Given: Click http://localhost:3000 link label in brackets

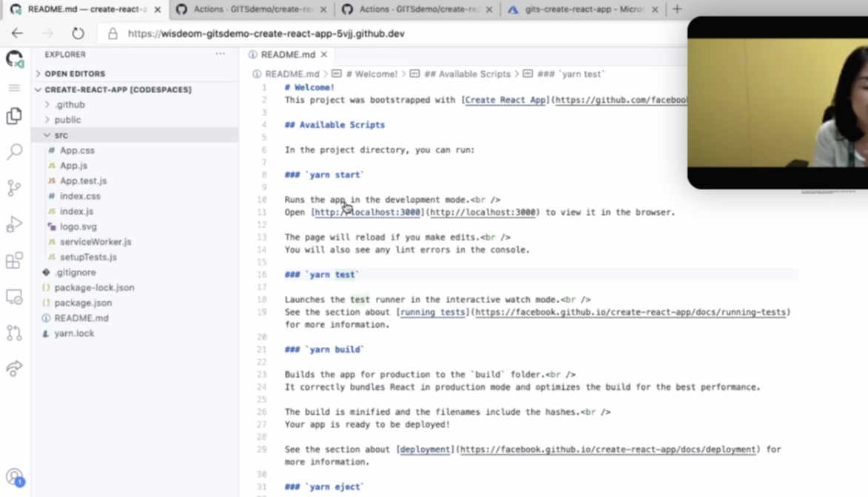Looking at the screenshot, I should pyautogui.click(x=368, y=212).
